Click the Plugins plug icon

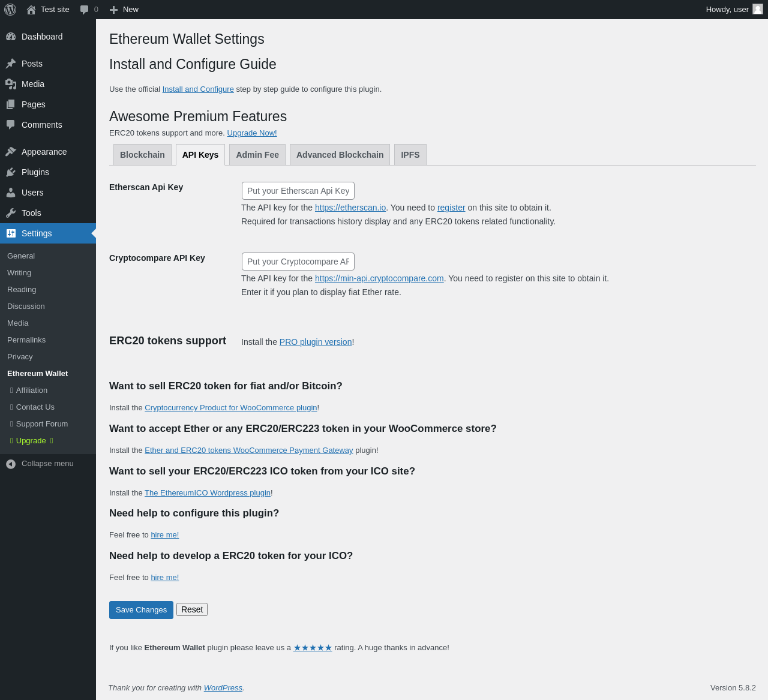pyautogui.click(x=11, y=172)
